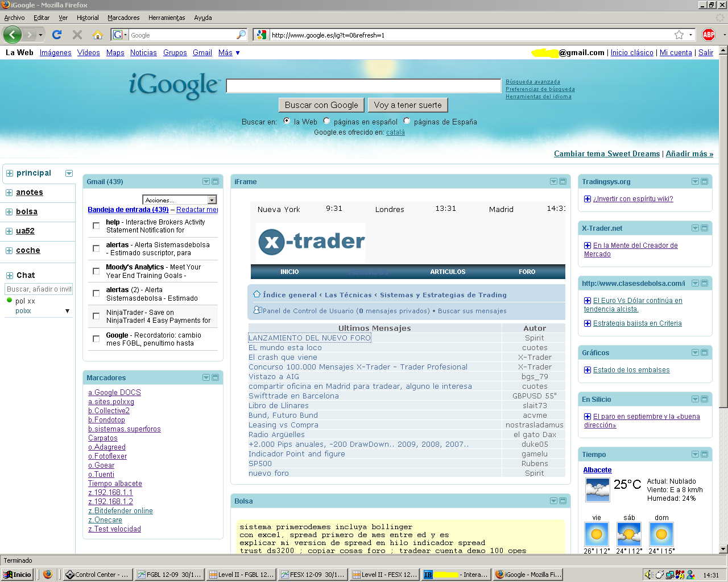Switch to the coche tab
This screenshot has width=728, height=582.
click(28, 250)
